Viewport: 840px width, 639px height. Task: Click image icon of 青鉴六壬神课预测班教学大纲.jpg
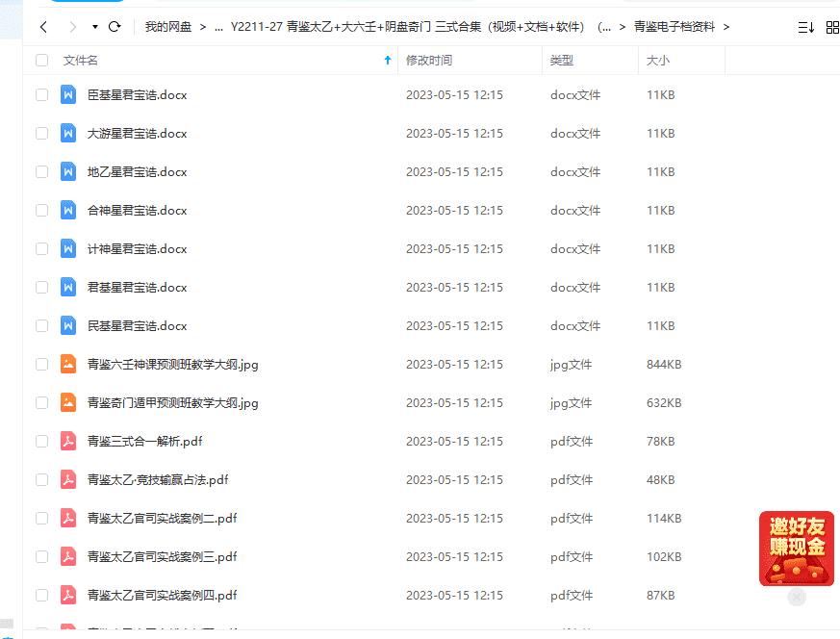68,364
